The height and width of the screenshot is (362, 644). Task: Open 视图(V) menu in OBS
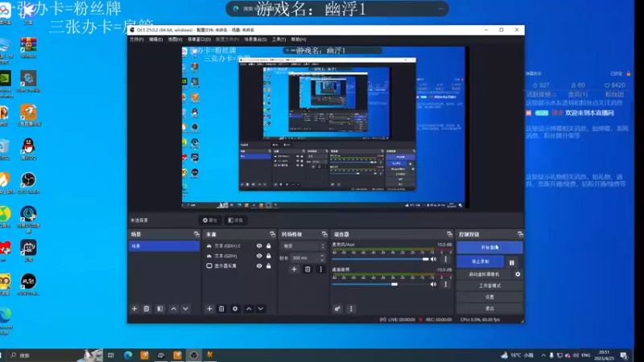[175, 39]
